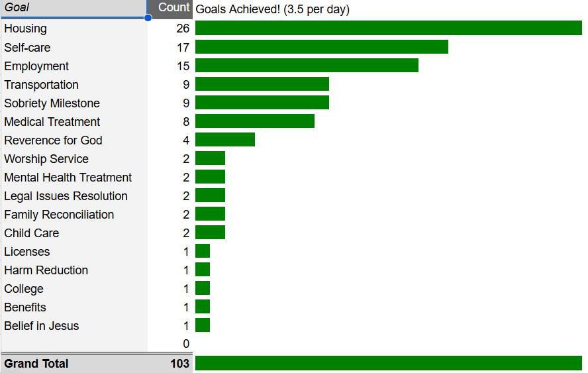Select the Grand Total label
This screenshot has width=588, height=373.
click(36, 364)
